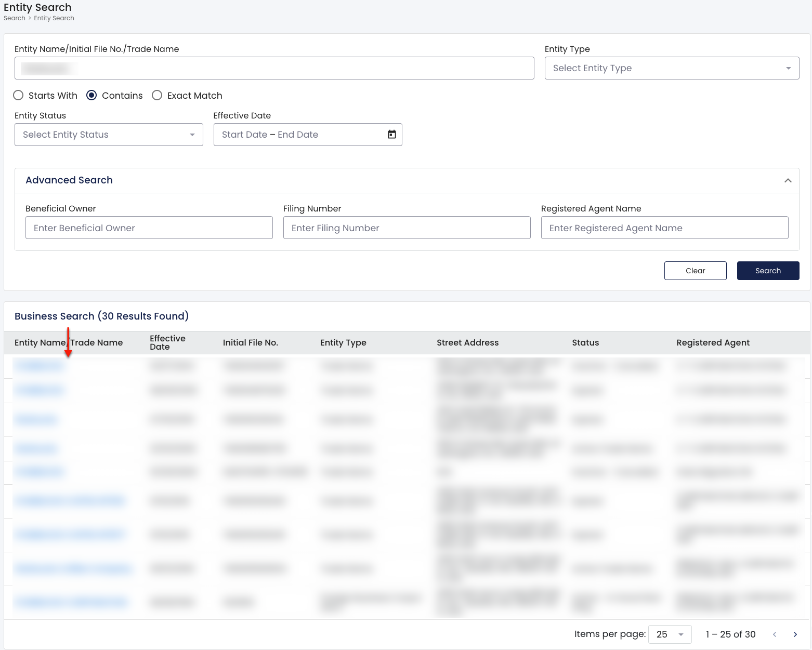Go to the next results page
Screen dimensions: 812x650
click(x=795, y=634)
